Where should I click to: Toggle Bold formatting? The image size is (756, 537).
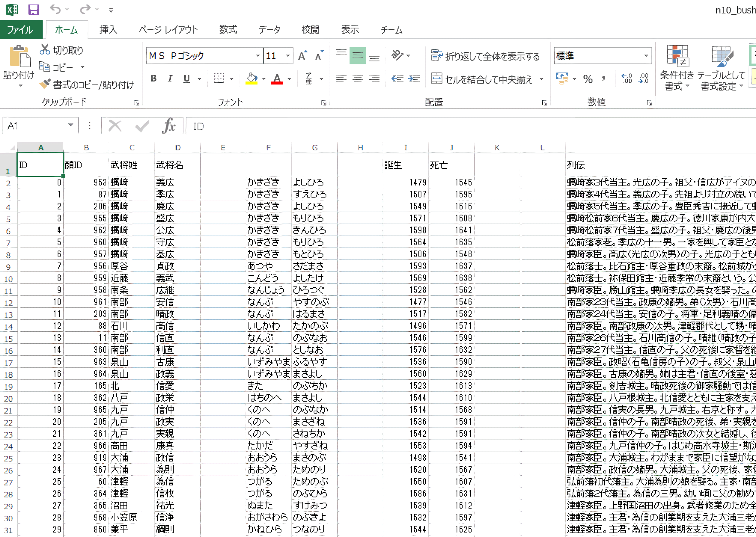click(153, 79)
